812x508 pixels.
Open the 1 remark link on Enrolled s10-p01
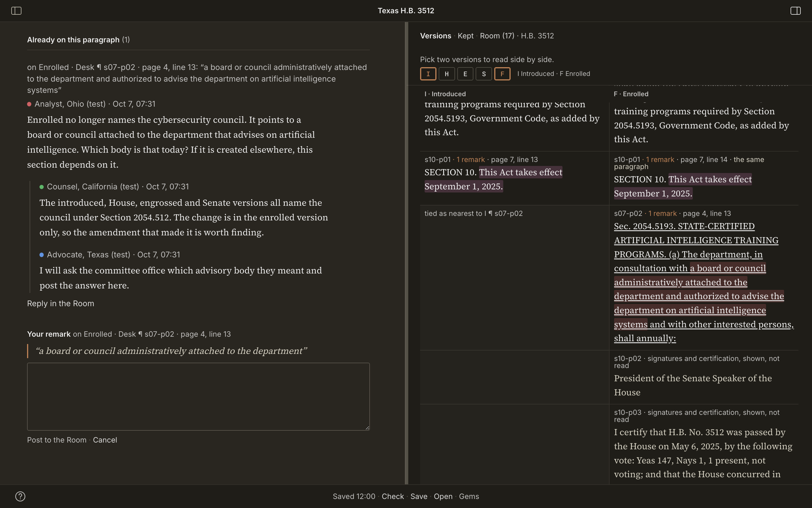pos(660,159)
